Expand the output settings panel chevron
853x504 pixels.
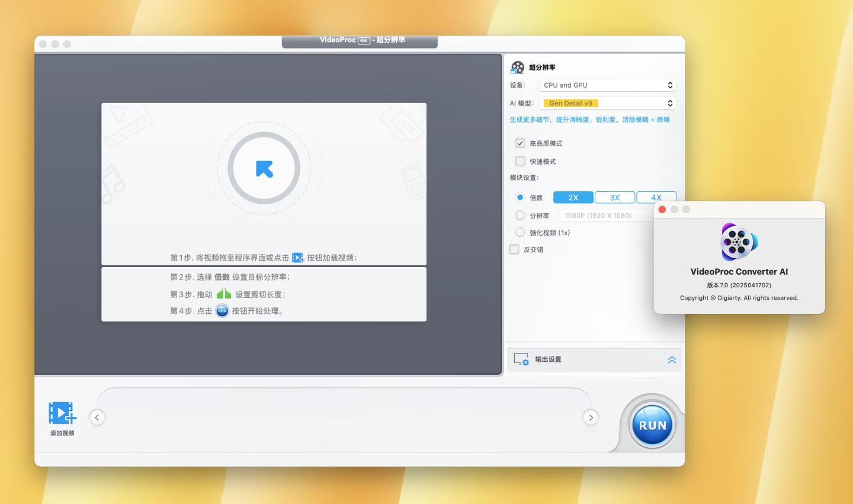pos(672,359)
